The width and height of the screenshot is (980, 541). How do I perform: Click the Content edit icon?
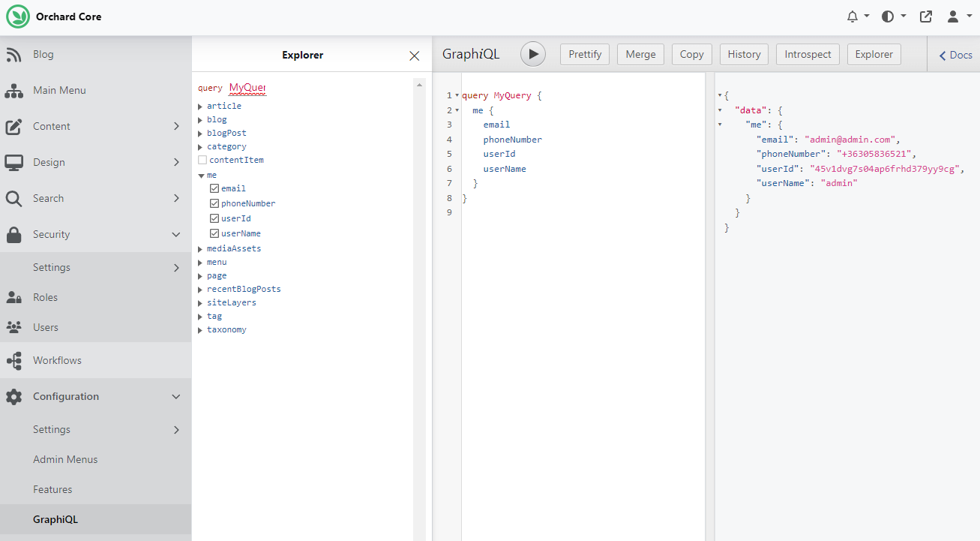coord(13,127)
